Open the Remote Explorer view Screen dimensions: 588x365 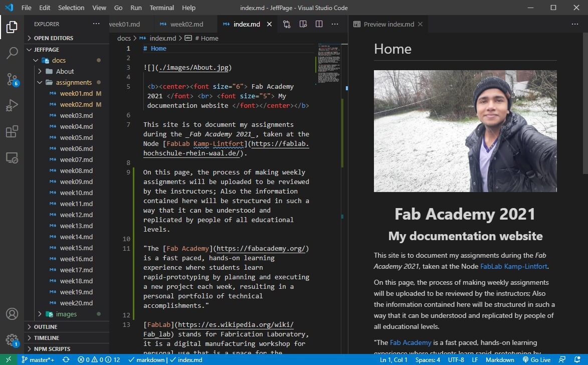click(12, 158)
